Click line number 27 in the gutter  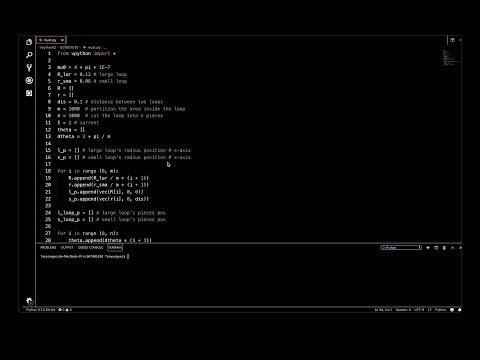tap(48, 233)
